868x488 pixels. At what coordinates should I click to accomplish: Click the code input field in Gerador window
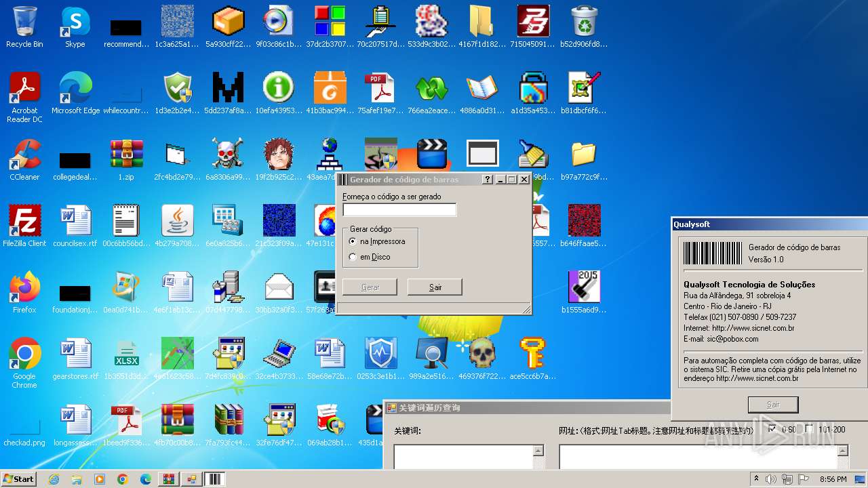click(399, 210)
